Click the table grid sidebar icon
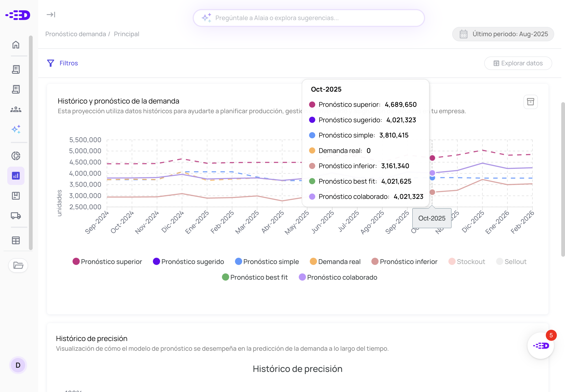This screenshot has height=392, width=565. [16, 240]
